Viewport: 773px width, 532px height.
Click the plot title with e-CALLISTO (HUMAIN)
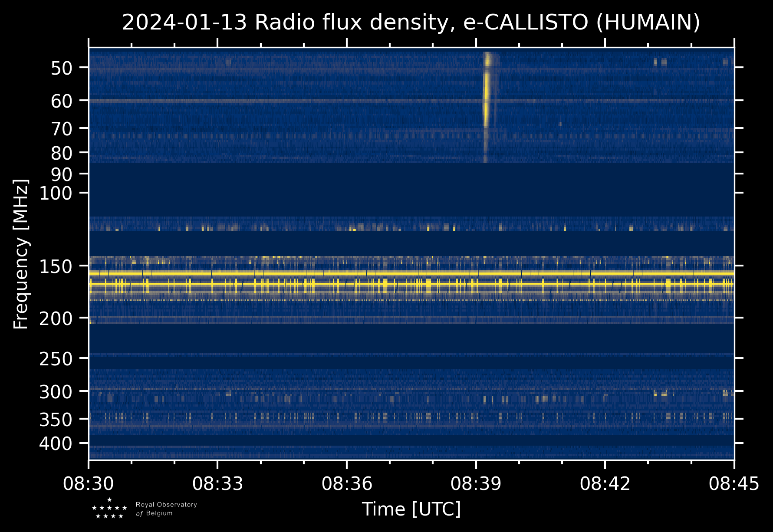coord(411,23)
